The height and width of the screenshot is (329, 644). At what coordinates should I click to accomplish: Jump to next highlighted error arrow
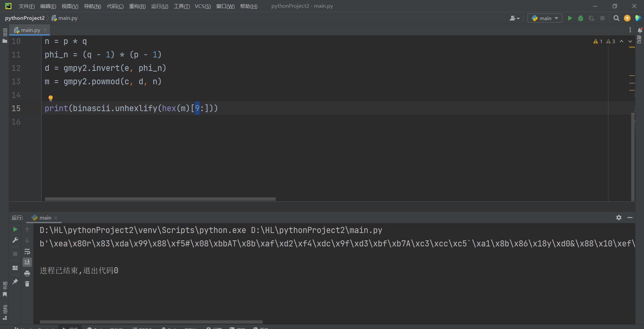point(630,41)
